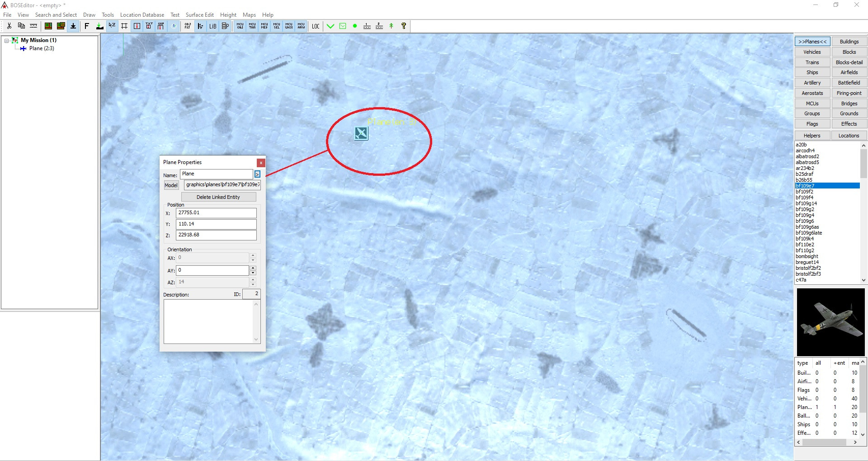
Task: Click the green arrow set-on-ground icon
Action: pos(99,26)
